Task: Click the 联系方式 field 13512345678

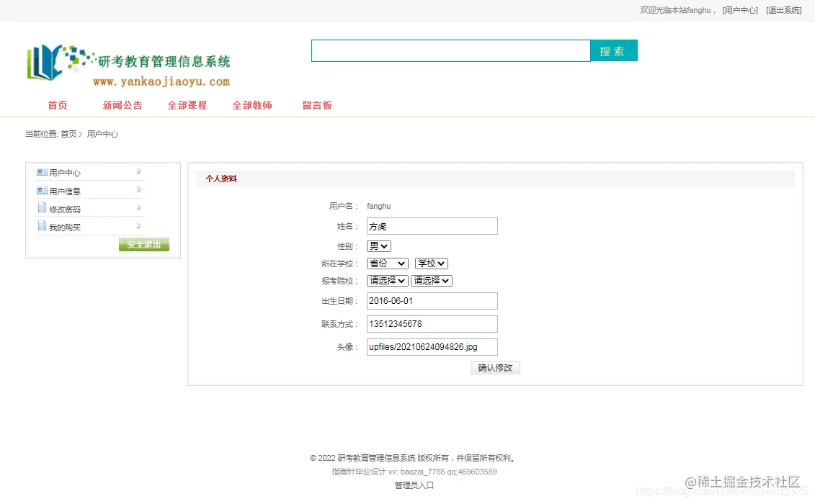Action: coord(432,324)
